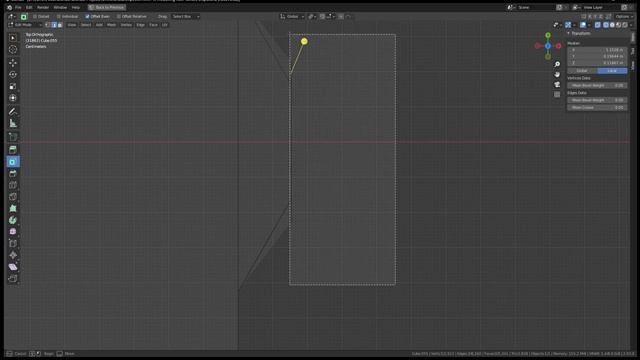Switch perspective/orthographic grid icon
This screenshot has width=640, height=360.
[557, 95]
